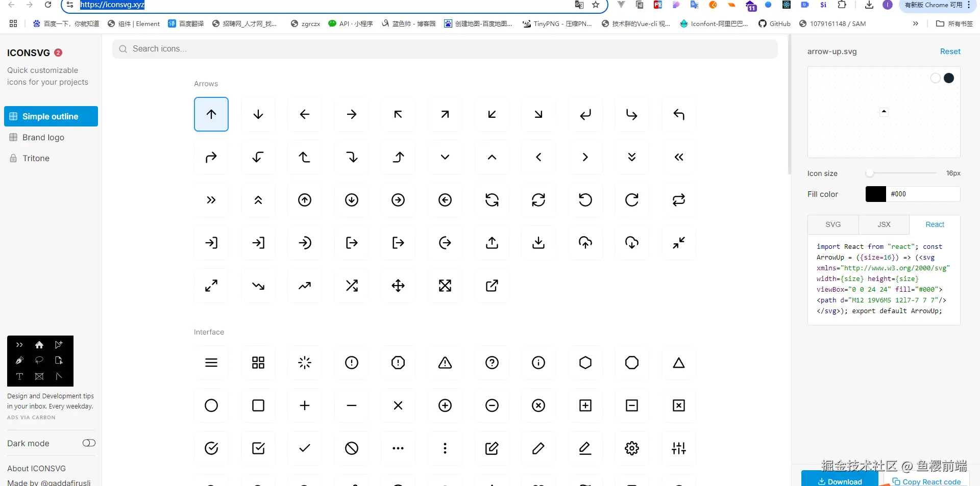Choose the four-square grid icon
This screenshot has width=980, height=486.
point(258,363)
